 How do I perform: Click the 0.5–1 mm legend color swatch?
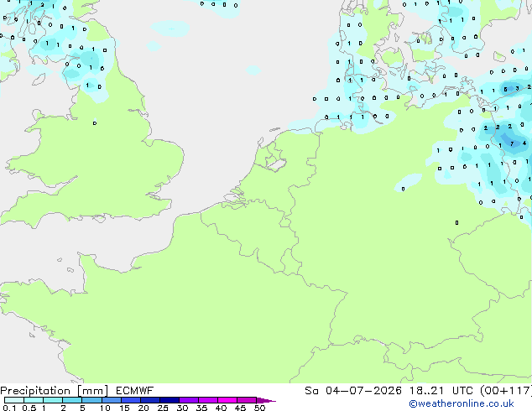point(34,400)
